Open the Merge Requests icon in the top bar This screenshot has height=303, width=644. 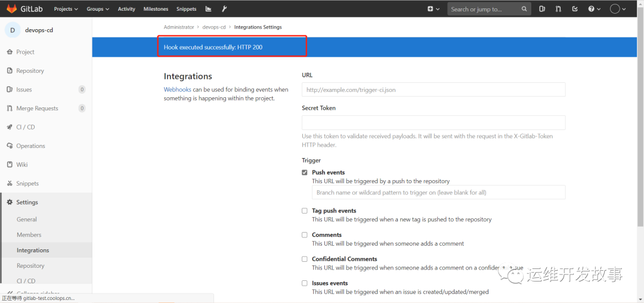(558, 8)
